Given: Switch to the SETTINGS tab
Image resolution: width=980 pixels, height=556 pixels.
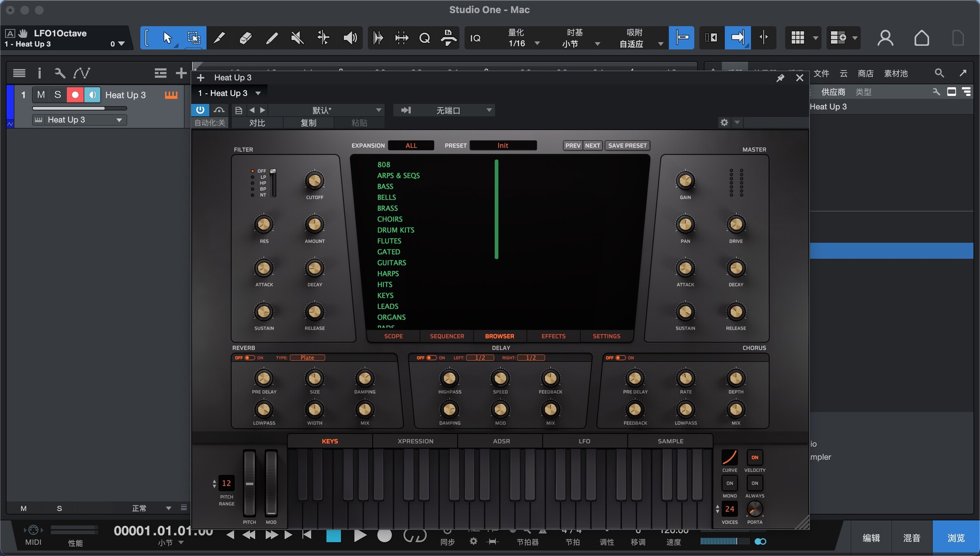Looking at the screenshot, I should 606,336.
